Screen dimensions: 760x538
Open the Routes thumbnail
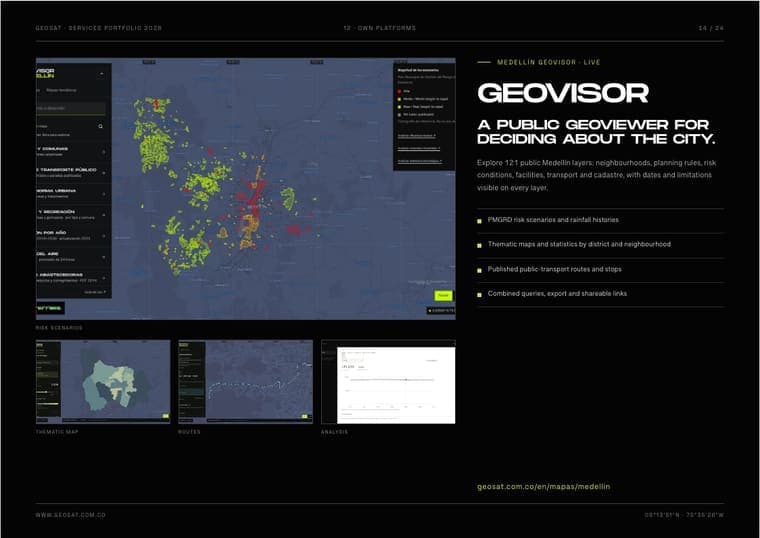point(245,382)
